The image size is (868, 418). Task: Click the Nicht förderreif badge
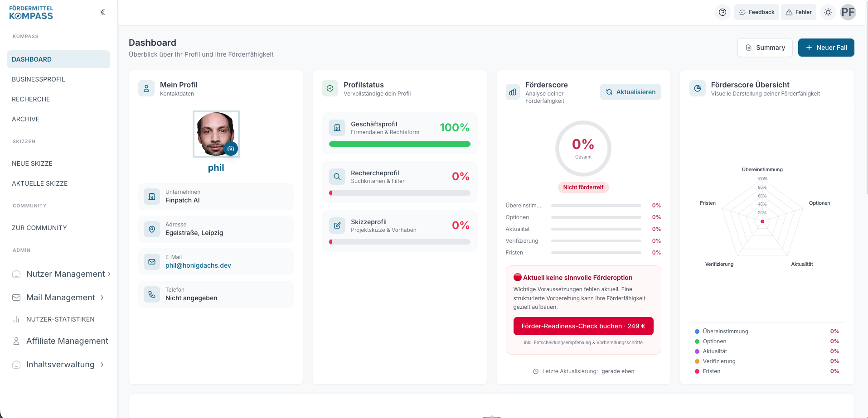[583, 187]
